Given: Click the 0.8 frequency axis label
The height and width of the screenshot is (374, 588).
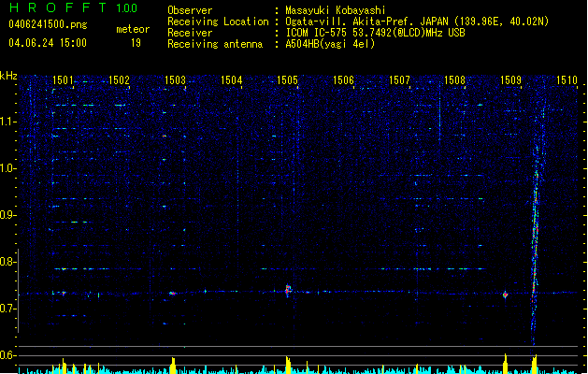Looking at the screenshot, I should [7, 262].
